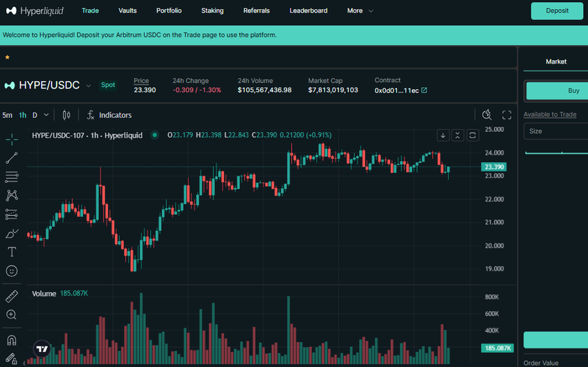Switch chart to 1h timeframe
Image resolution: width=588 pixels, height=367 pixels.
click(23, 115)
